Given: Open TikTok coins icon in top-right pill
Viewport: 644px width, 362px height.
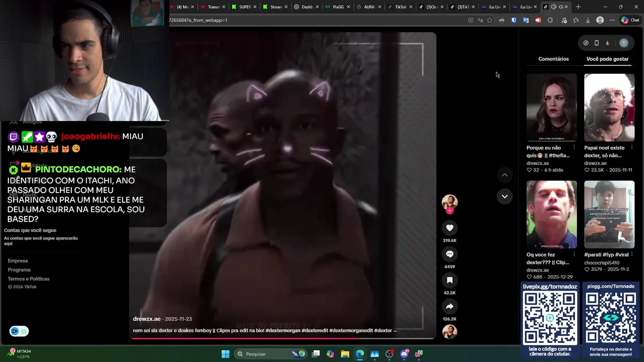Looking at the screenshot, I should pyautogui.click(x=586, y=43).
